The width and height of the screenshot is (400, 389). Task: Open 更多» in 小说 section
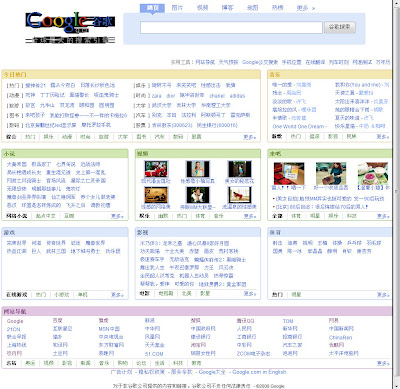coord(117,216)
